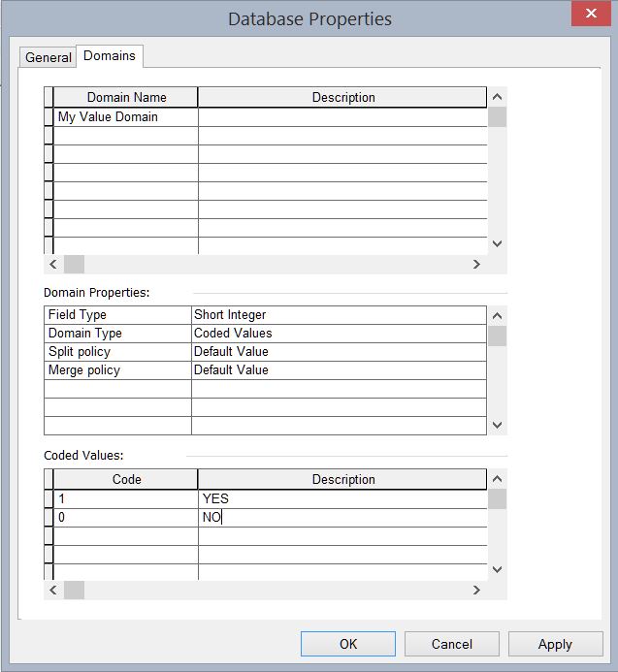618x672 pixels.
Task: Open the Field Type value Short Integer
Action: [x=338, y=314]
